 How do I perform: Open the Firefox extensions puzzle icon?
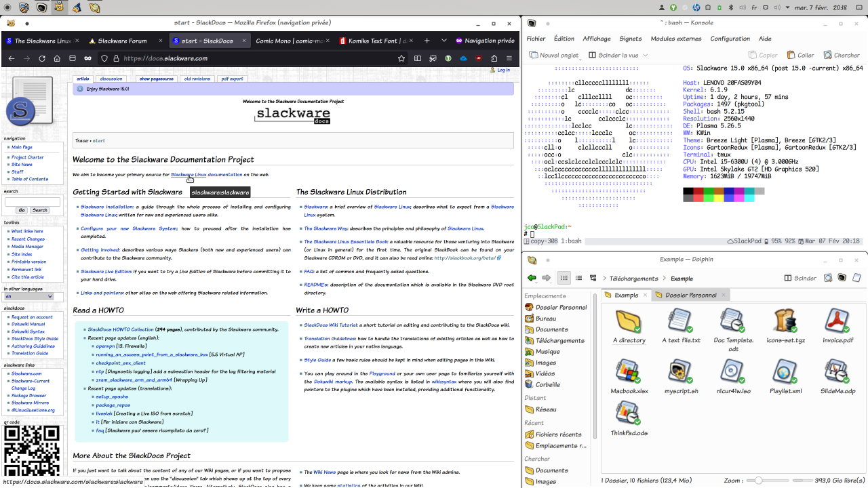coord(494,58)
